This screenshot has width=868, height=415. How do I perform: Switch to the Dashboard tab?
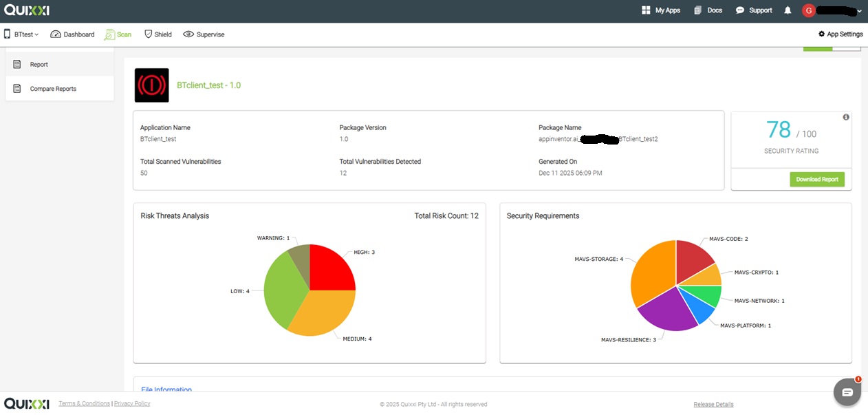72,34
